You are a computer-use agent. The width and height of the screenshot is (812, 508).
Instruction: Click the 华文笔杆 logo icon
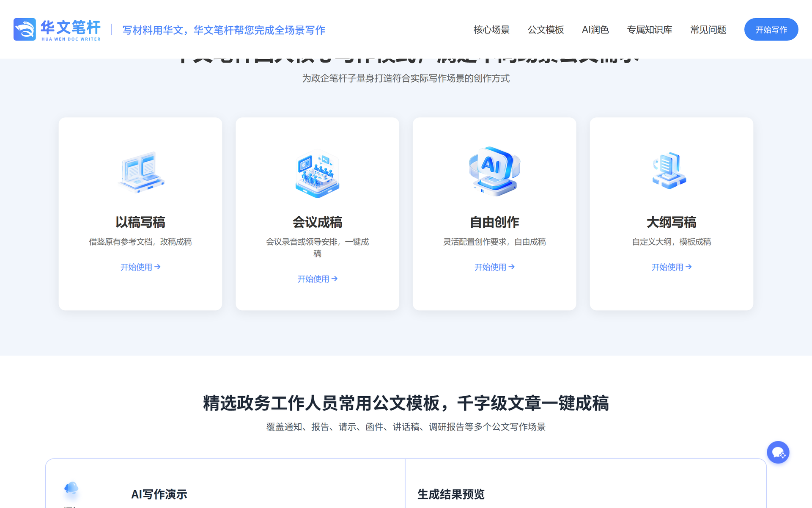coord(25,29)
